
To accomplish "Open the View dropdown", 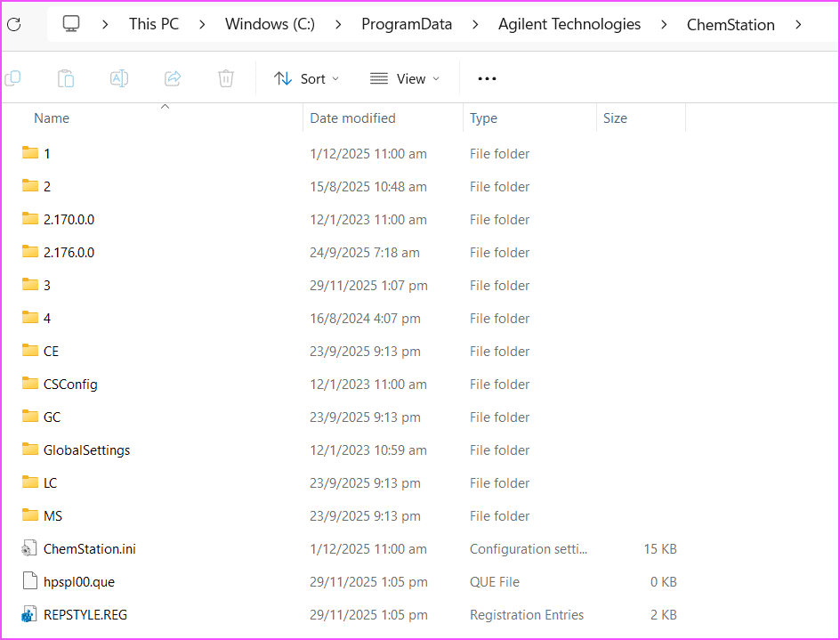I will point(405,78).
